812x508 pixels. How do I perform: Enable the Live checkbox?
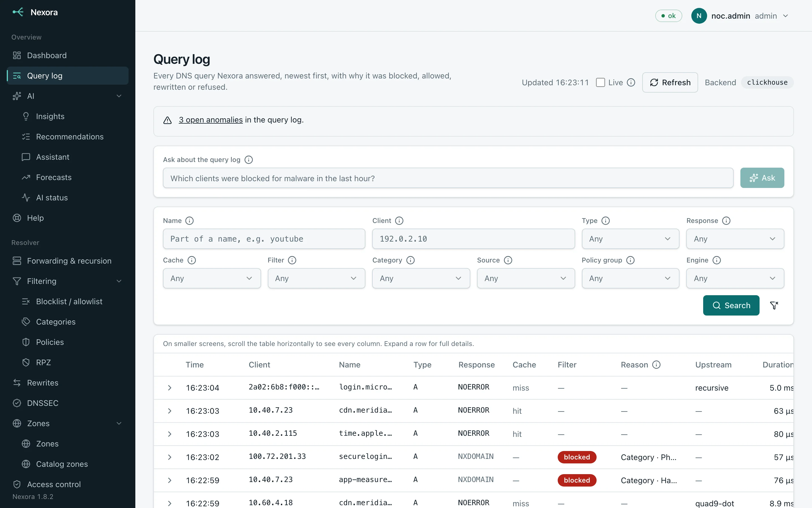(x=600, y=82)
